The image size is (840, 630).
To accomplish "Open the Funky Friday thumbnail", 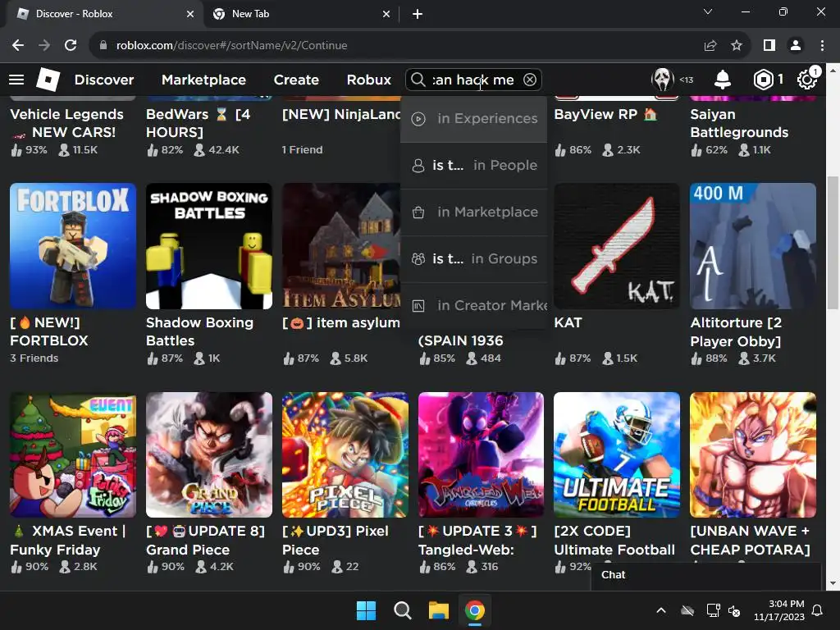I will tap(73, 454).
